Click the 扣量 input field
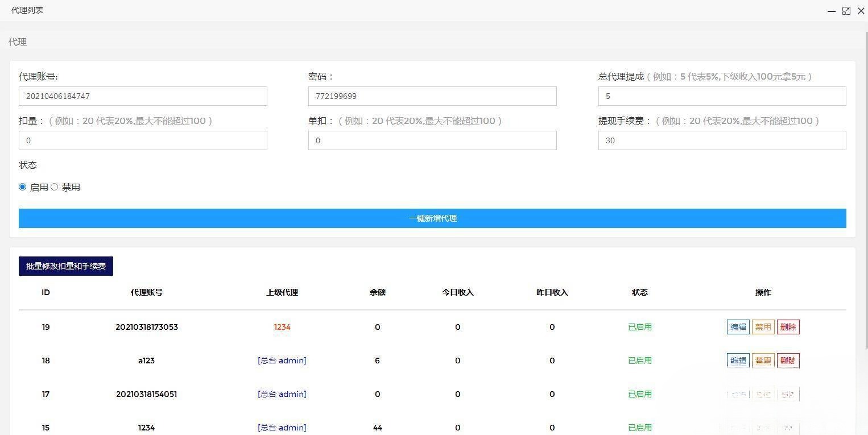Image resolution: width=868 pixels, height=435 pixels. pyautogui.click(x=142, y=140)
